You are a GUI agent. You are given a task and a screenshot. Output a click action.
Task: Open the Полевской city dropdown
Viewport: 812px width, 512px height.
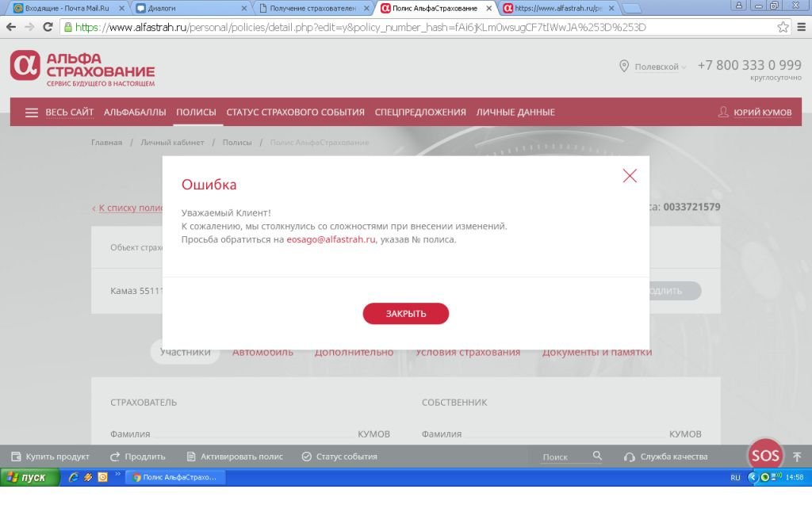(661, 67)
